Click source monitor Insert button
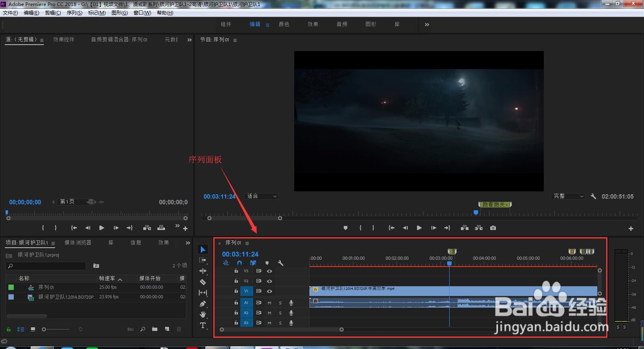 tap(147, 228)
